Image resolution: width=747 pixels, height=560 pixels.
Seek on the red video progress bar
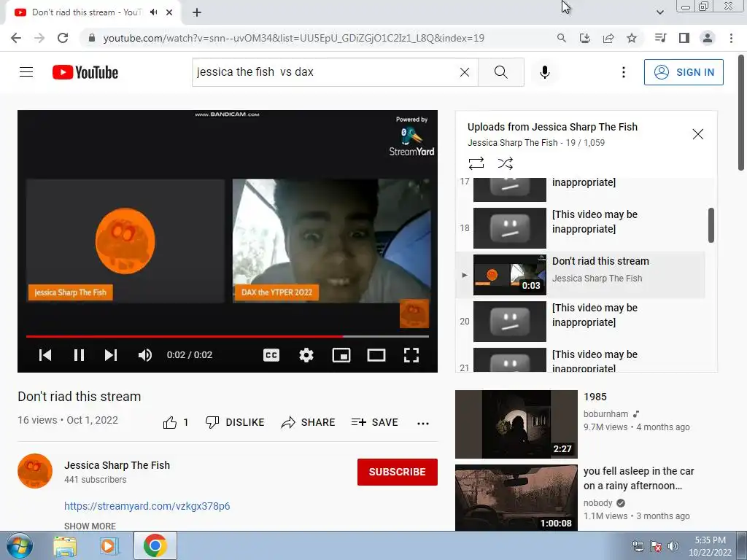click(x=228, y=336)
